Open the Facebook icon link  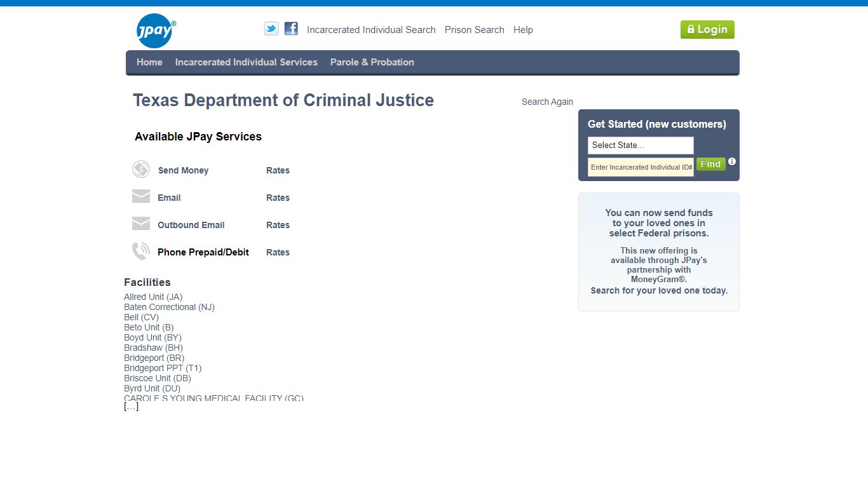tap(291, 29)
